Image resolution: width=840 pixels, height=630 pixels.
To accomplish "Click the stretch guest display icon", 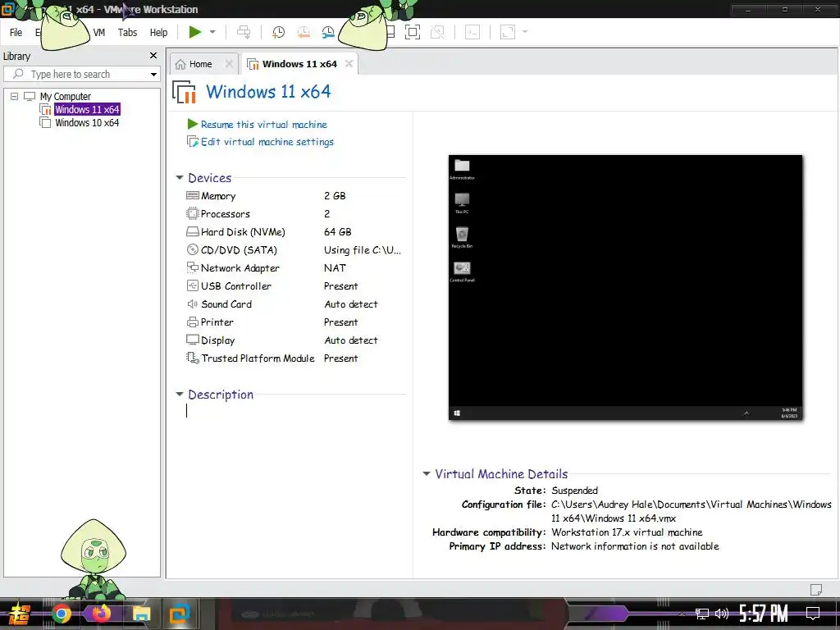I will point(507,32).
